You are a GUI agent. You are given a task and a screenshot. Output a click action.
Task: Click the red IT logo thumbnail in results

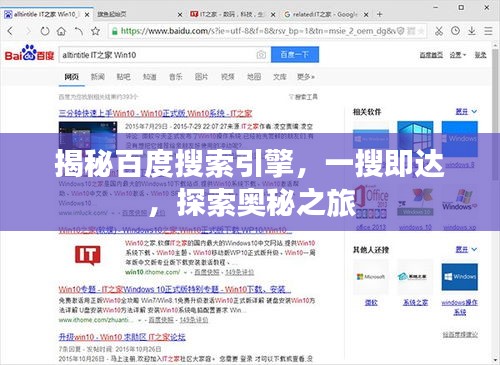coord(88,255)
